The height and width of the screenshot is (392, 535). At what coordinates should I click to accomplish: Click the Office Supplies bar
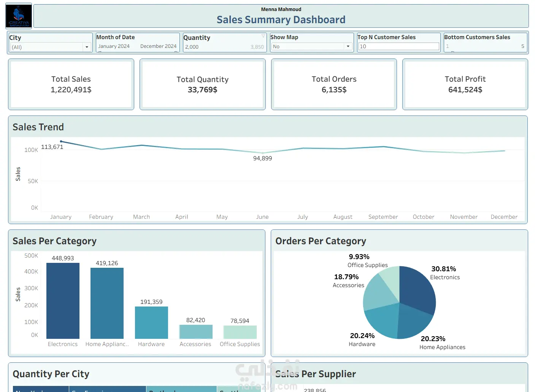pyautogui.click(x=240, y=332)
